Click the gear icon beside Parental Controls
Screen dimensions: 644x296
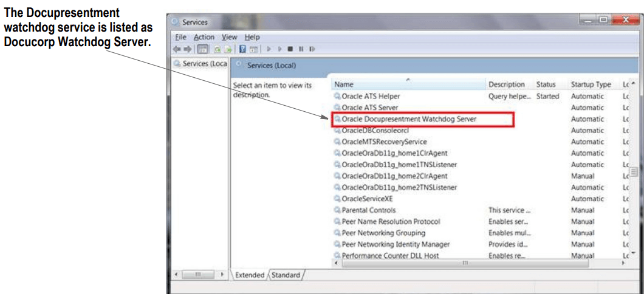point(338,210)
